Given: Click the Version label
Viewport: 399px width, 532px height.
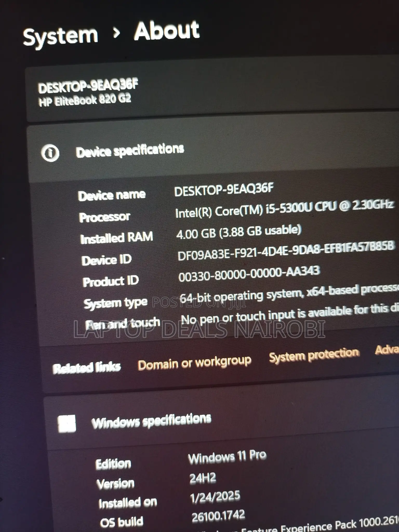Looking at the screenshot, I should [x=115, y=484].
